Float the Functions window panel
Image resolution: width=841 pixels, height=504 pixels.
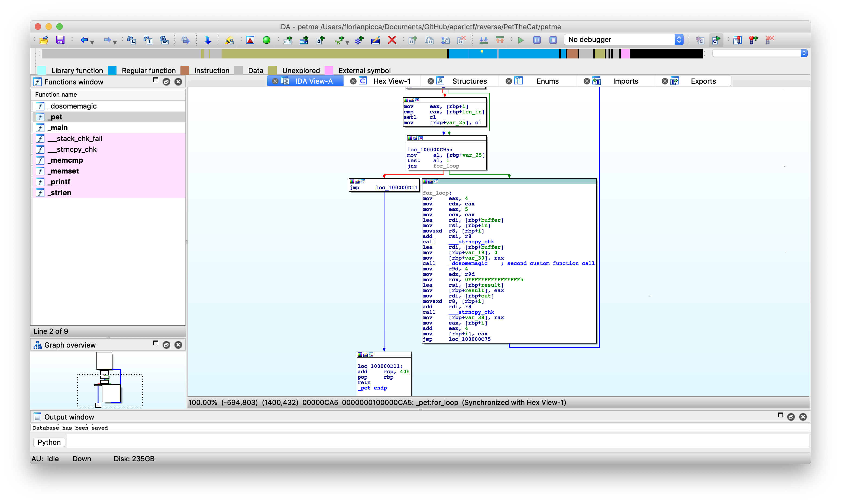tap(166, 82)
